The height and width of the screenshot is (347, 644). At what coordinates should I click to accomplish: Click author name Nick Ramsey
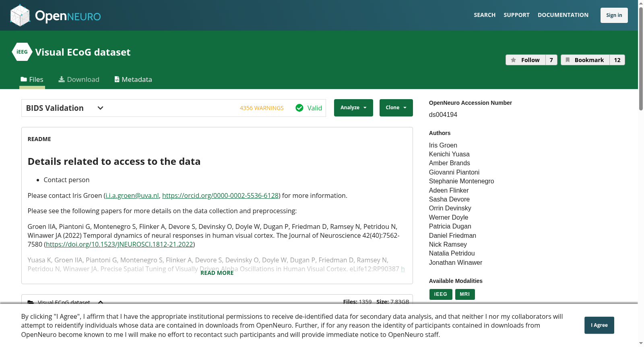448,244
